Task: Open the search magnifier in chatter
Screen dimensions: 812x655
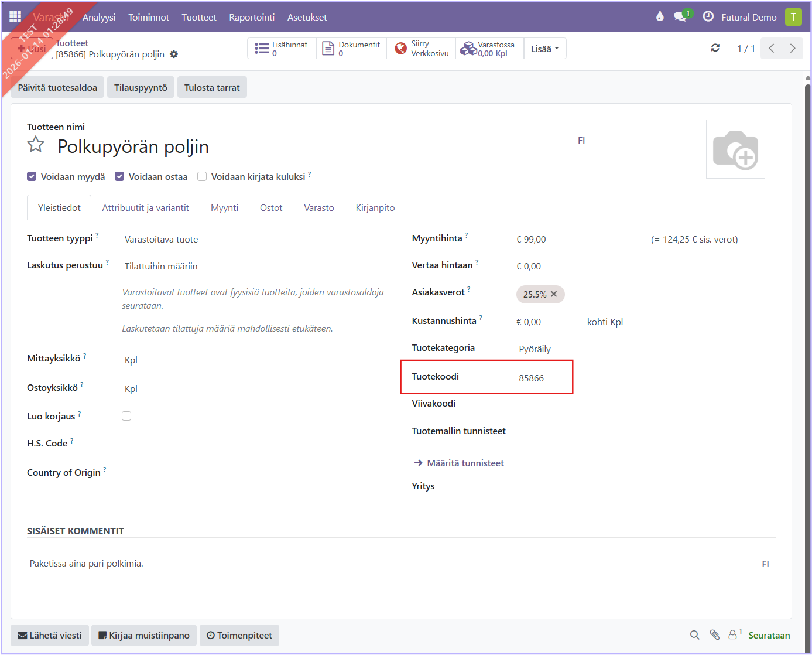Action: click(x=694, y=635)
